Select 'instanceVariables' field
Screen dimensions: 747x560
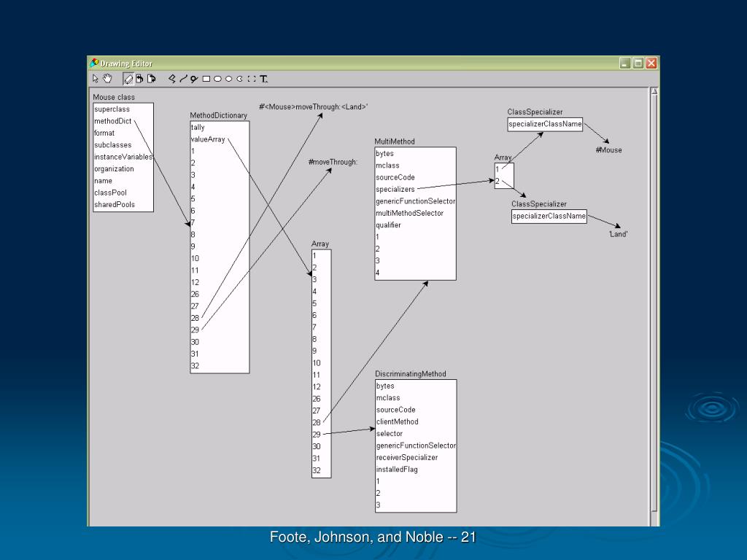click(x=123, y=157)
